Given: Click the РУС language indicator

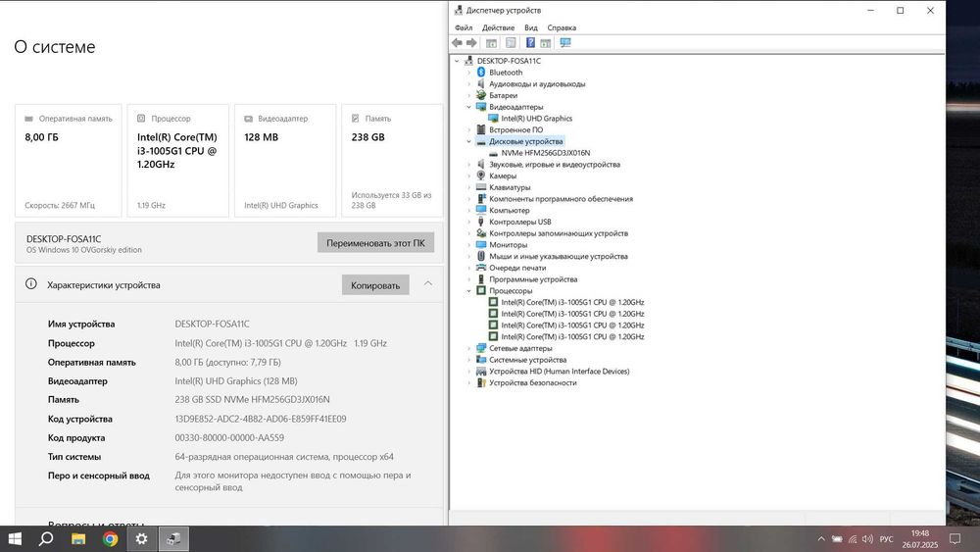Looking at the screenshot, I should coord(886,539).
